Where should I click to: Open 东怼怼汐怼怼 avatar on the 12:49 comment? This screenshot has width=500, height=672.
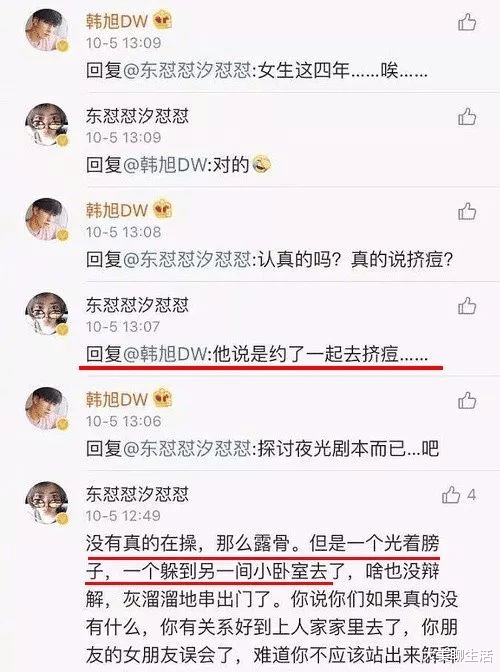click(x=47, y=504)
